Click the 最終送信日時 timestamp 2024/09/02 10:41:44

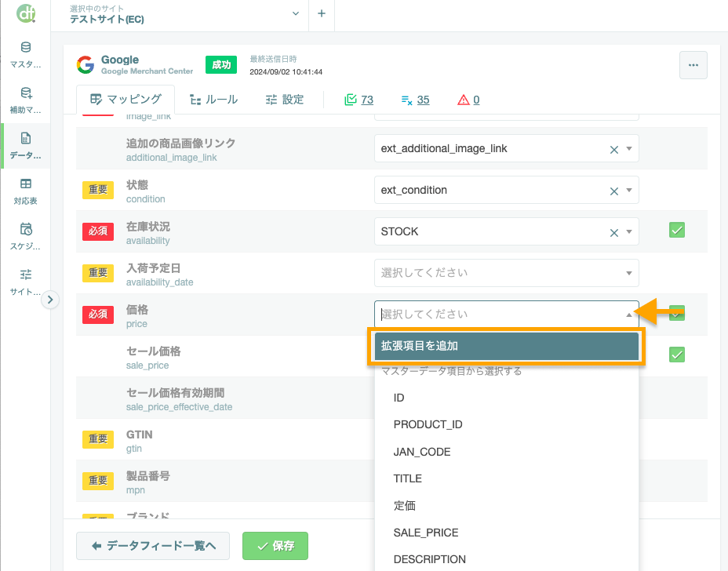pyautogui.click(x=286, y=72)
